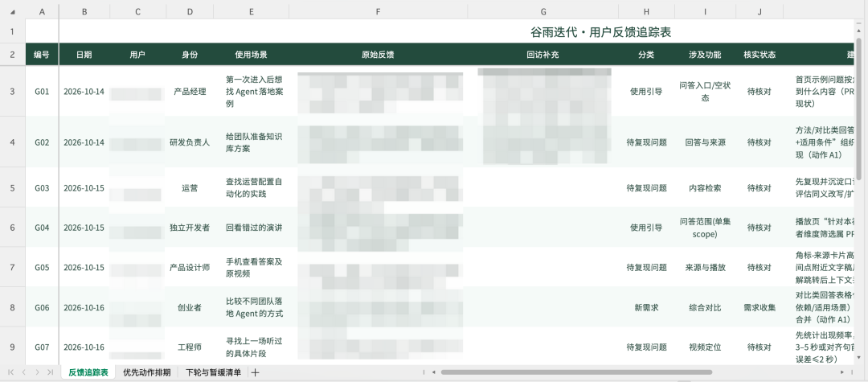Screen dimensions: 868x382
Task: Click the 产品经理 identity cell
Action: coord(190,92)
